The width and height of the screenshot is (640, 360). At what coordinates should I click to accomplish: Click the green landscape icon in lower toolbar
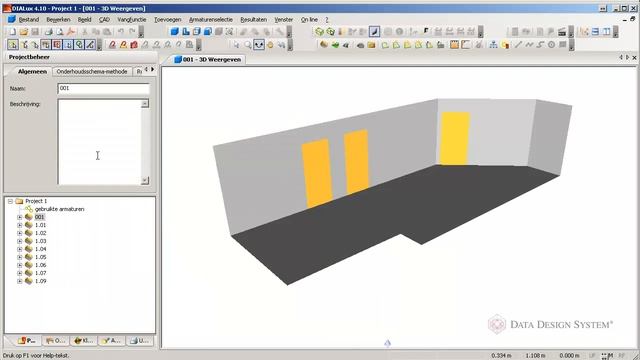pos(335,44)
